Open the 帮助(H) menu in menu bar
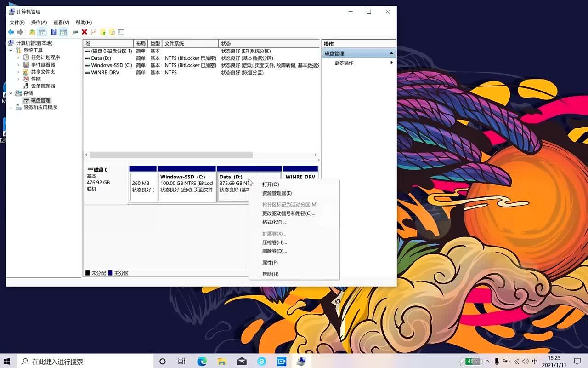This screenshot has height=368, width=588. pyautogui.click(x=84, y=23)
